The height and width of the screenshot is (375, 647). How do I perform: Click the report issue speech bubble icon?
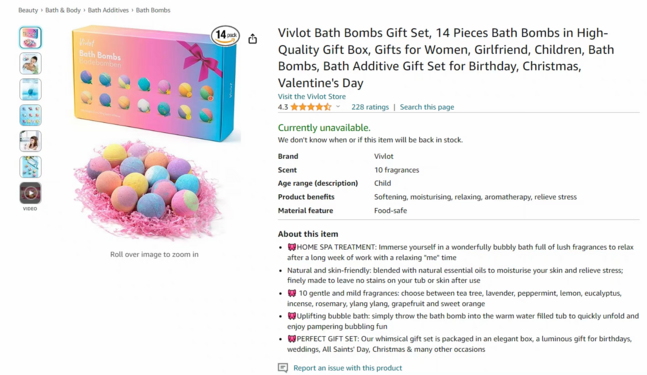pos(283,368)
